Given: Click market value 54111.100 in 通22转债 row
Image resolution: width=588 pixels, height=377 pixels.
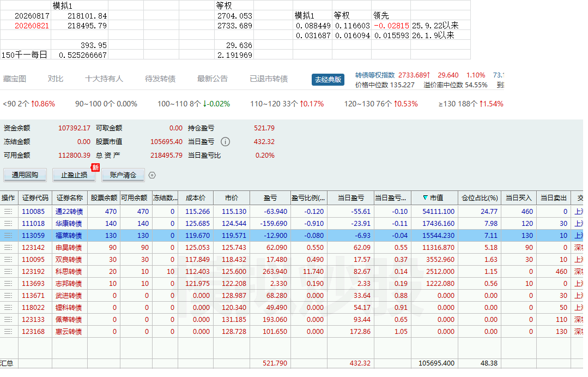Looking at the screenshot, I should pos(438,211).
